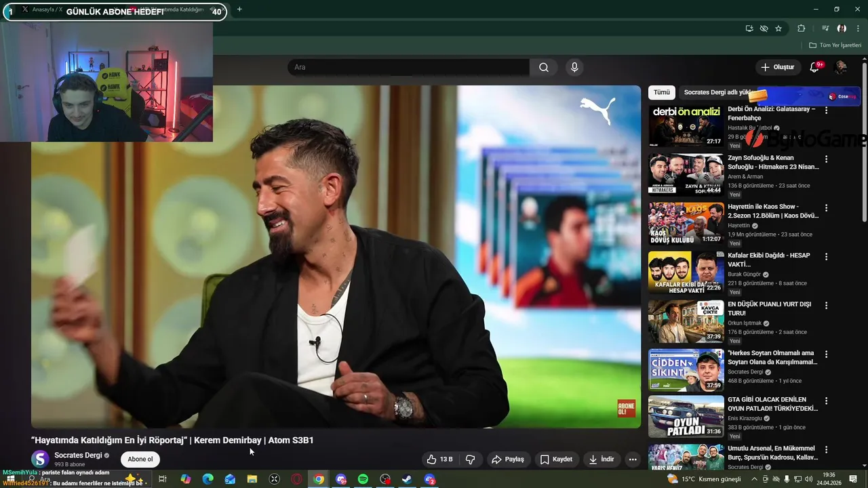Open Derbi Ön Analizi video thumbnail
Viewport: 868px width, 488px height.
(x=686, y=126)
